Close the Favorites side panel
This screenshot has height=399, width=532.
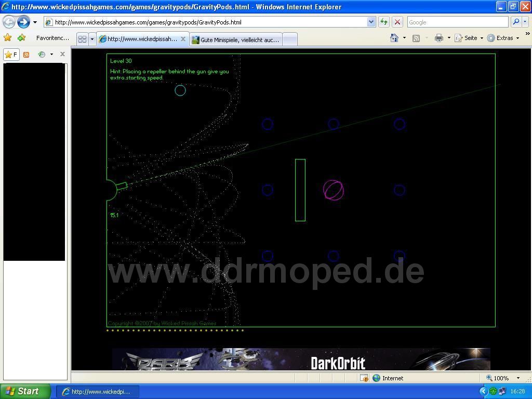point(62,54)
